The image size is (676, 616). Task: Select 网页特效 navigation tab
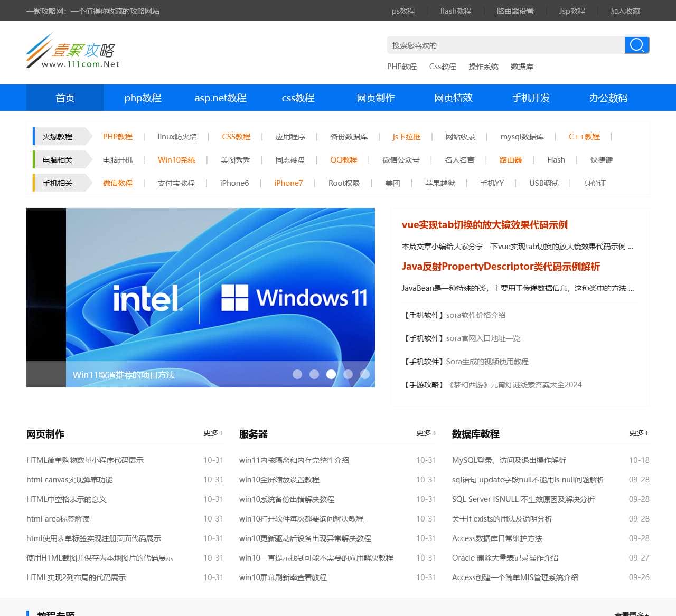click(453, 98)
